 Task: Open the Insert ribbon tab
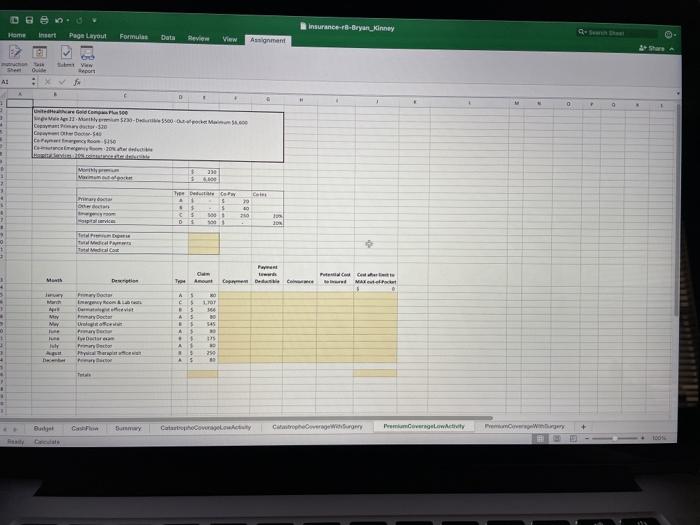(47, 35)
